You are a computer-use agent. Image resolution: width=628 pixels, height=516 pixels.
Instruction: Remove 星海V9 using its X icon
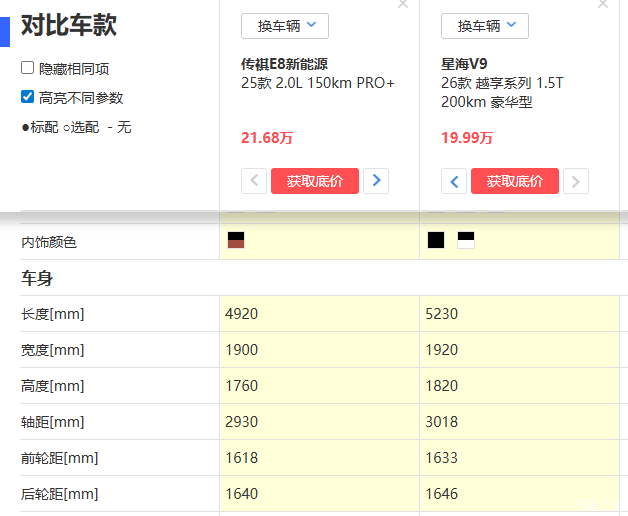pos(603,4)
